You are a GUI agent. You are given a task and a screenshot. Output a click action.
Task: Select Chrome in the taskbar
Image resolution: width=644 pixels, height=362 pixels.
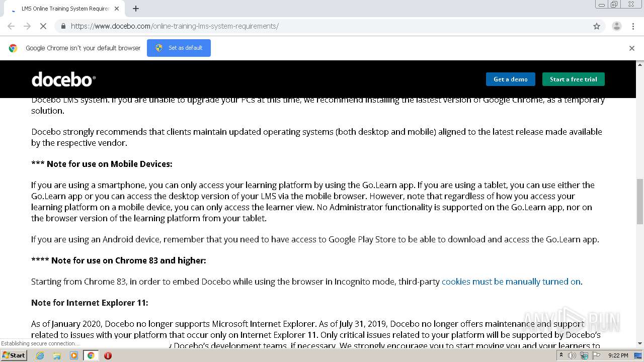(x=91, y=355)
